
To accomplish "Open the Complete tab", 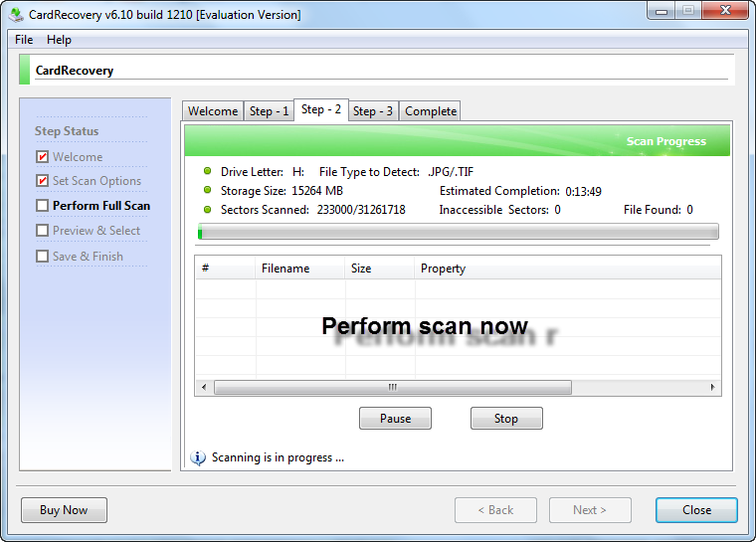I will pyautogui.click(x=431, y=111).
